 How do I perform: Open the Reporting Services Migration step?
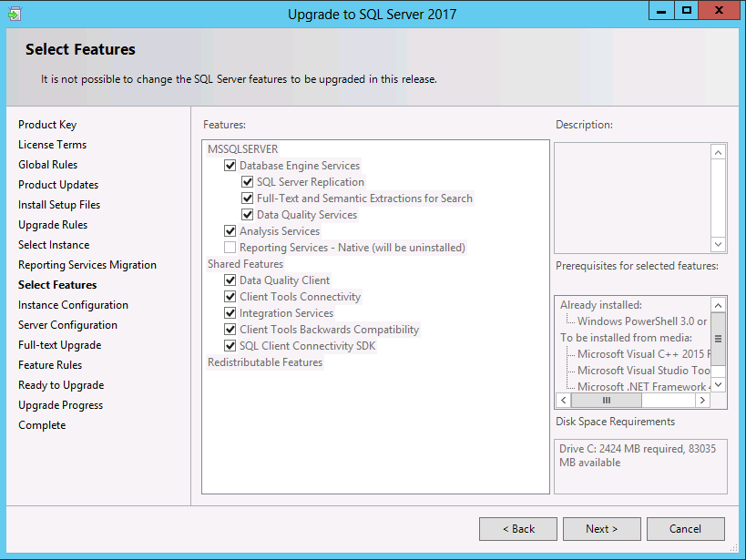[x=87, y=265]
